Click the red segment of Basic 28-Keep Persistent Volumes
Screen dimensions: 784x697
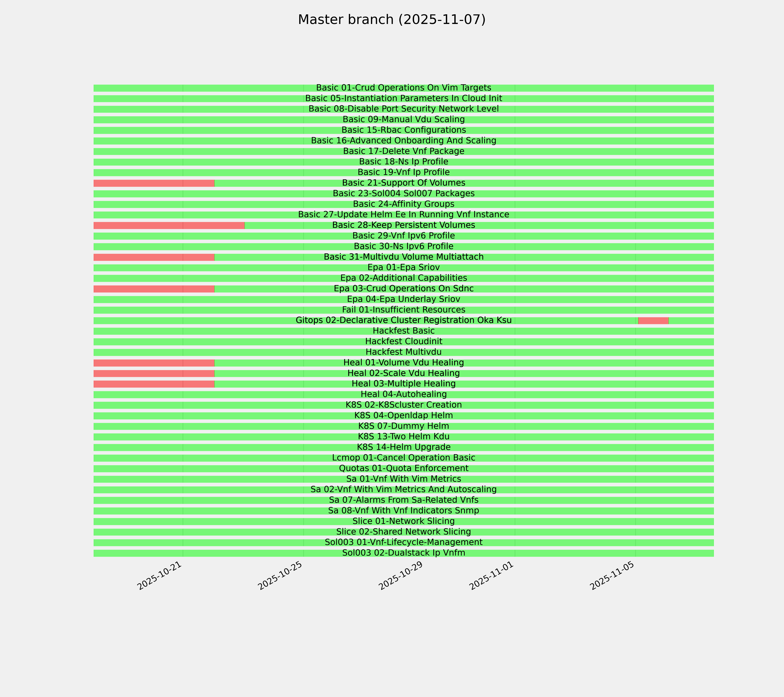coord(169,226)
